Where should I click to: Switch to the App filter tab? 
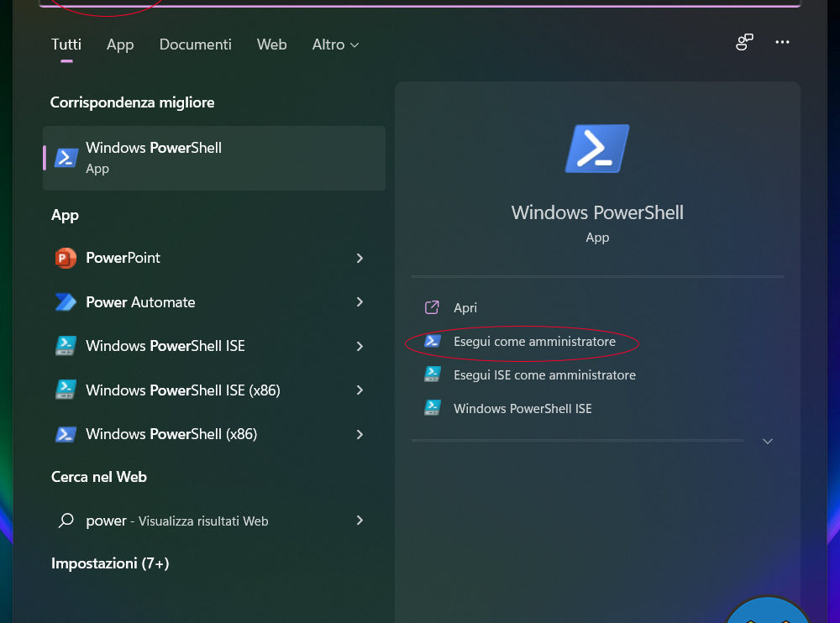[120, 44]
